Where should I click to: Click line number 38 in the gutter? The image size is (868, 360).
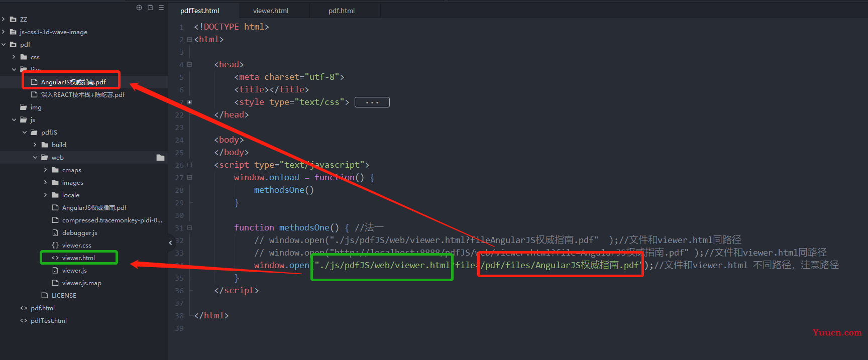(179, 316)
